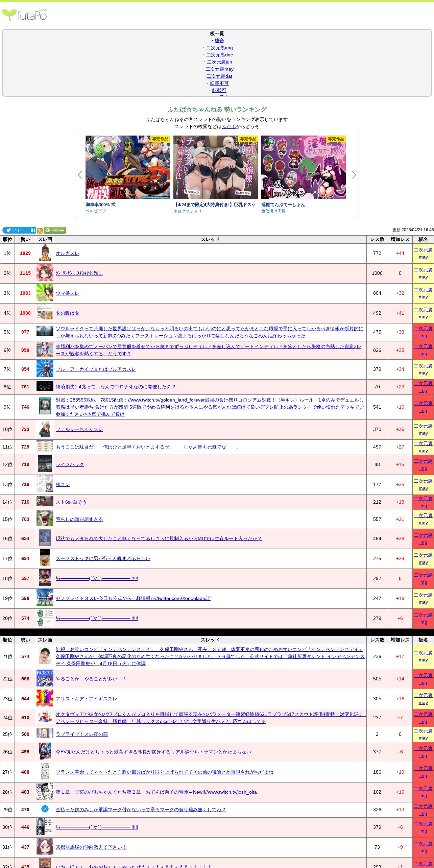Click the green Feedly Follow button
The height and width of the screenshot is (868, 434).
click(55, 230)
